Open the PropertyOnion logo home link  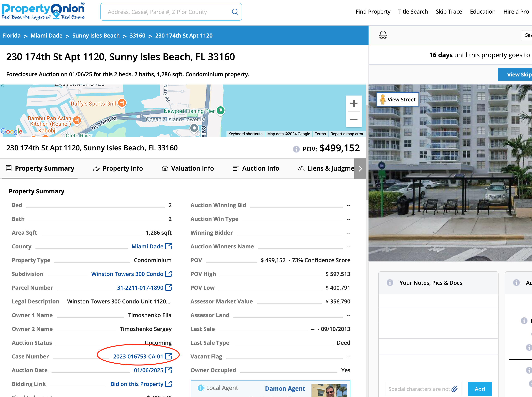tap(43, 11)
